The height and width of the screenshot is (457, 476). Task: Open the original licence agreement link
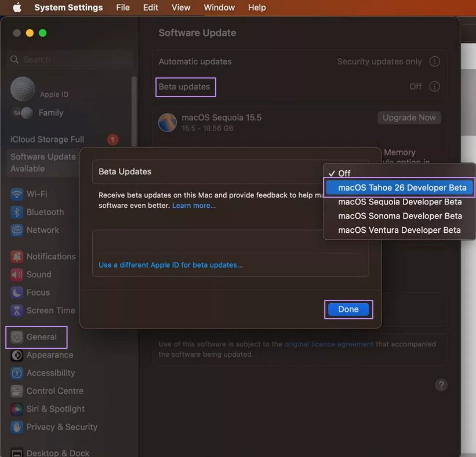tap(328, 344)
